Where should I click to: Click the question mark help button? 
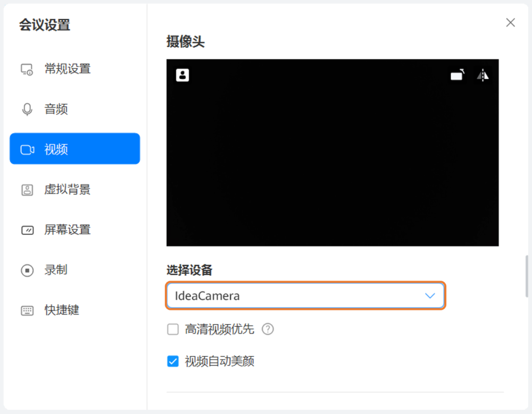pyautogui.click(x=268, y=329)
